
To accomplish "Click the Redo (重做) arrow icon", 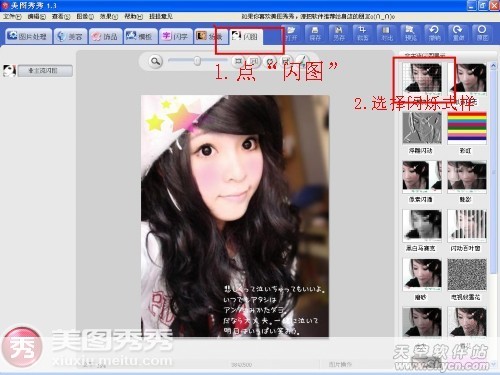I will pos(458,33).
